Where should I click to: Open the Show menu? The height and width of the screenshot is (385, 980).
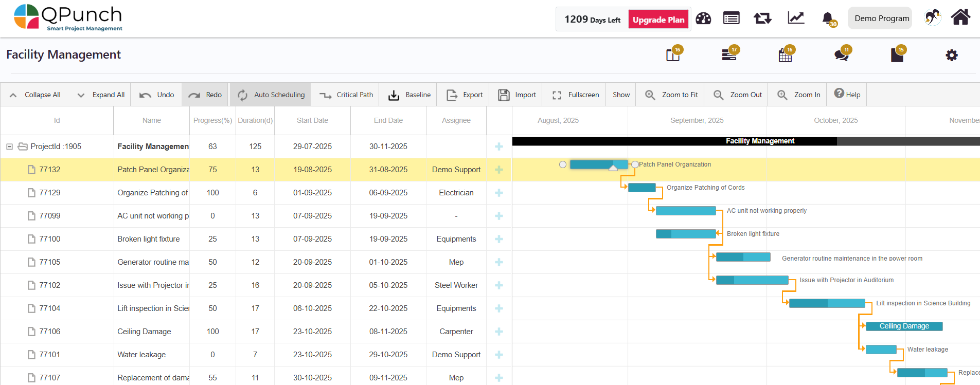pyautogui.click(x=621, y=95)
